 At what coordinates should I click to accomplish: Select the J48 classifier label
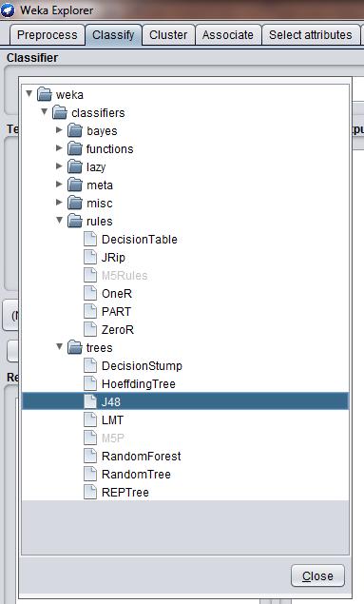pyautogui.click(x=111, y=401)
